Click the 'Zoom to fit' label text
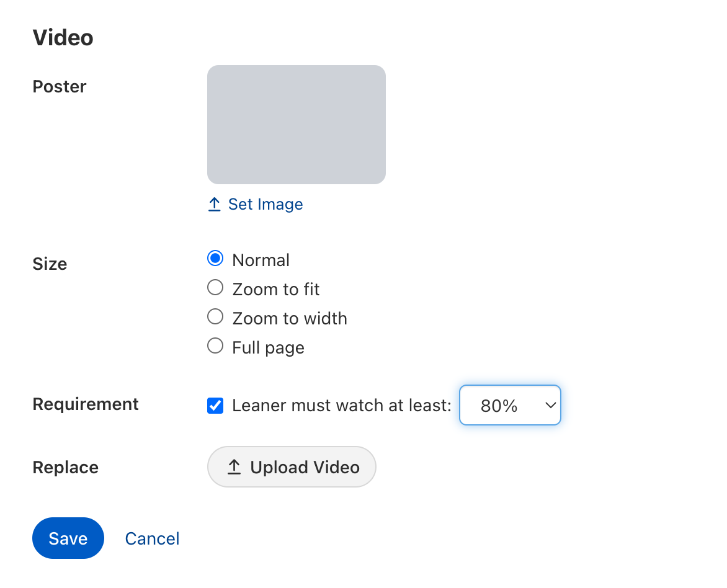Image resolution: width=727 pixels, height=588 pixels. [x=276, y=289]
